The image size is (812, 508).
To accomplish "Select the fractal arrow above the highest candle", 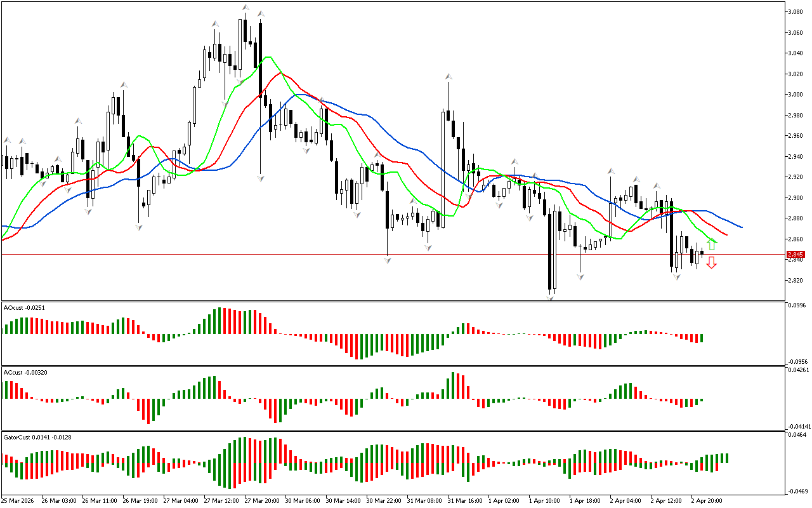I will coord(245,8).
